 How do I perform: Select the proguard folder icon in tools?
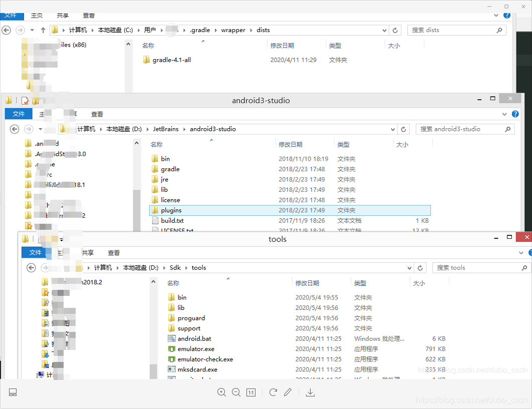click(172, 318)
